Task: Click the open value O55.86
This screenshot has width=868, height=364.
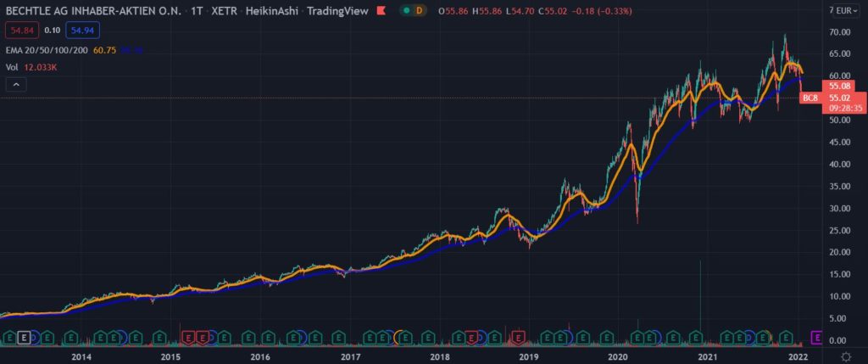Action: 453,11
